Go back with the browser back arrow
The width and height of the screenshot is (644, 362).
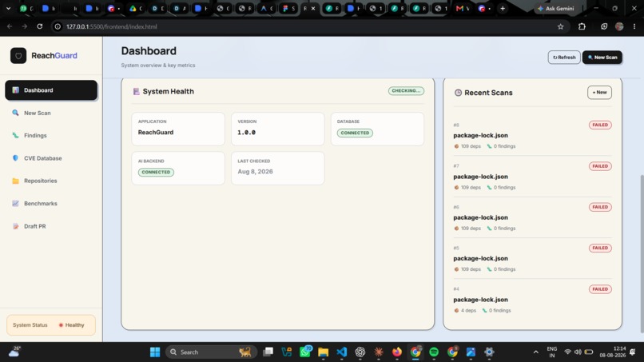pos(10,26)
